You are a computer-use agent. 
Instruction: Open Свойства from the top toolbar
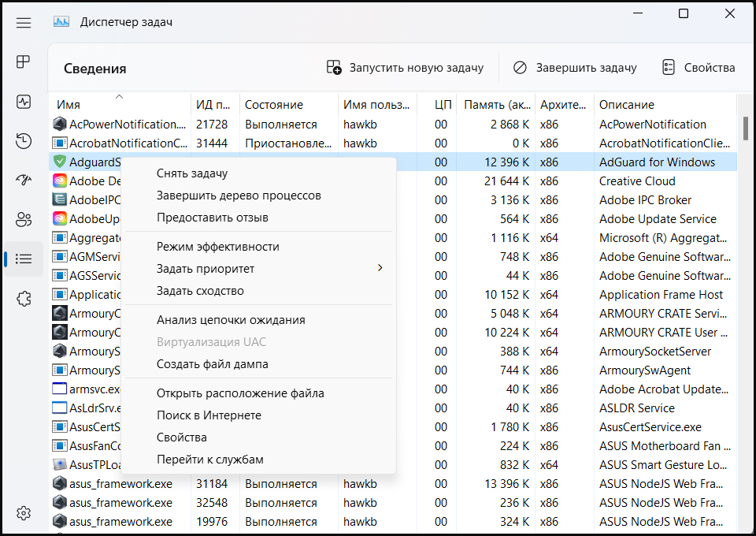pos(699,68)
